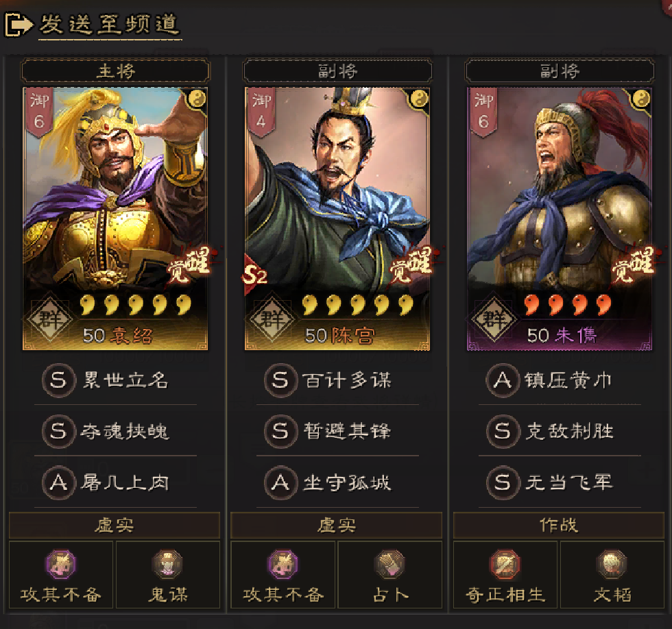Click the 发送至频道 link text
The width and height of the screenshot is (672, 629).
[x=109, y=24]
